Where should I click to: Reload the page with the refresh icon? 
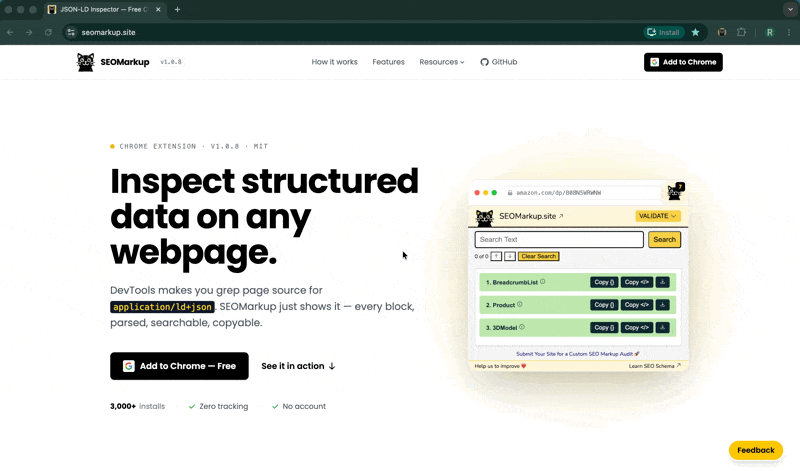click(x=48, y=32)
